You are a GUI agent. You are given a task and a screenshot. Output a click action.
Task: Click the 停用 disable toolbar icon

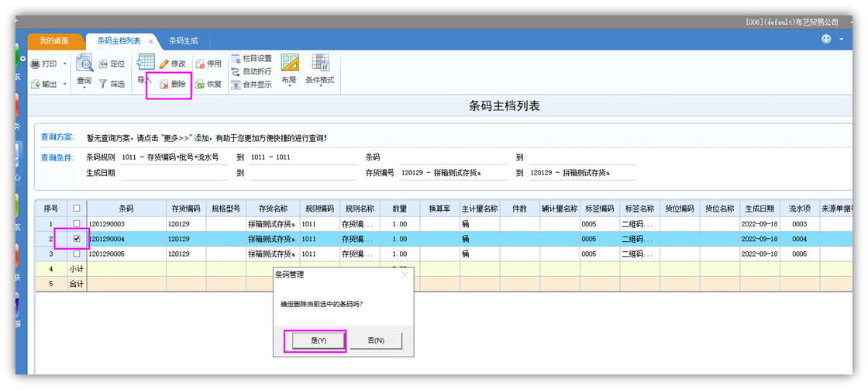coord(200,64)
